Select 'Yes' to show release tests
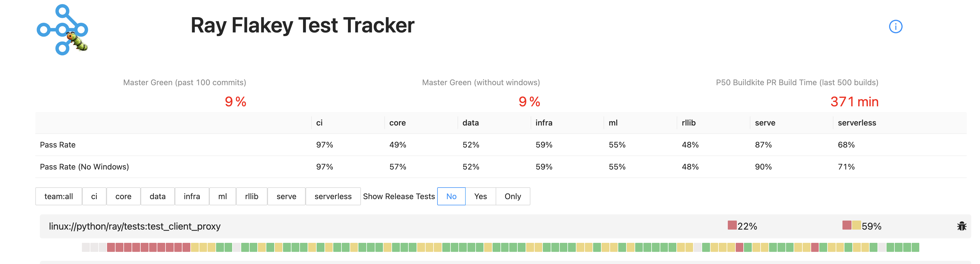980x264 pixels. click(x=480, y=196)
